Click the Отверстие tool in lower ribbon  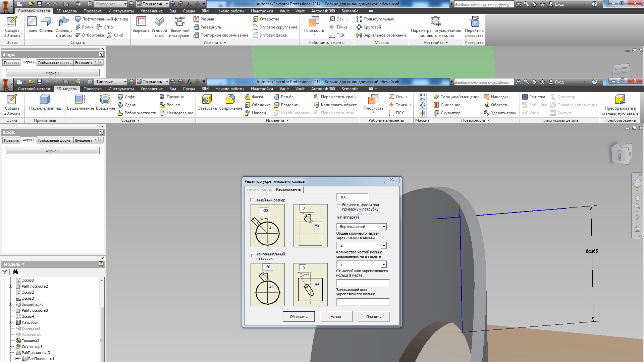207,102
